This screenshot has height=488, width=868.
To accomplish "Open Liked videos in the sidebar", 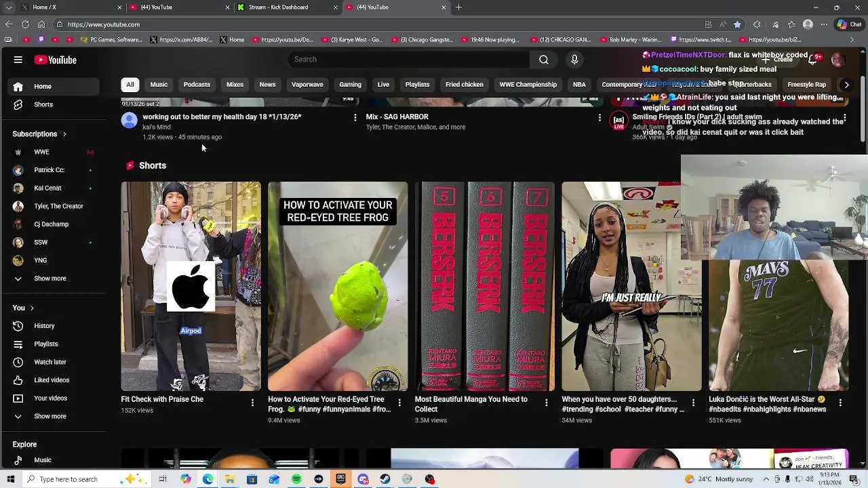I will point(53,380).
